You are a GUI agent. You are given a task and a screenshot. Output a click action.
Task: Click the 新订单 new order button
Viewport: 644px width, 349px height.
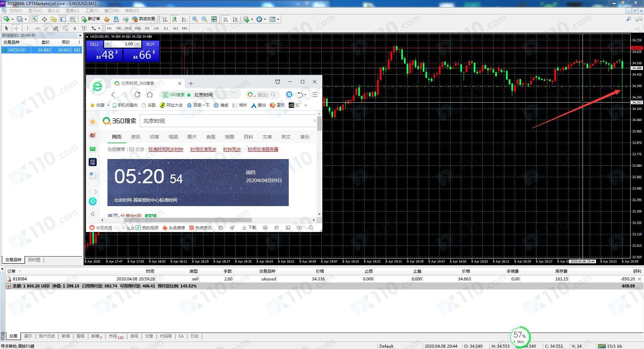91,19
